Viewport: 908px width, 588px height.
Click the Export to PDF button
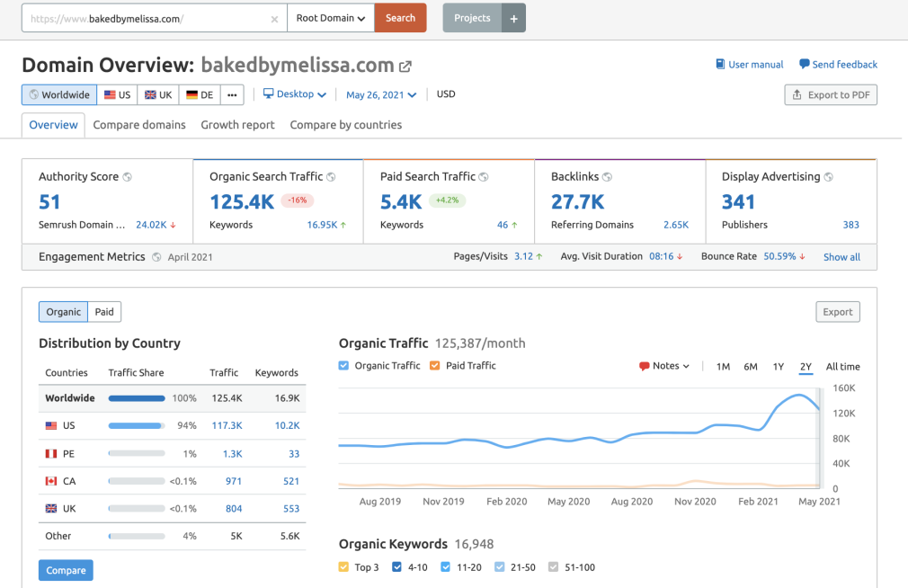point(831,95)
